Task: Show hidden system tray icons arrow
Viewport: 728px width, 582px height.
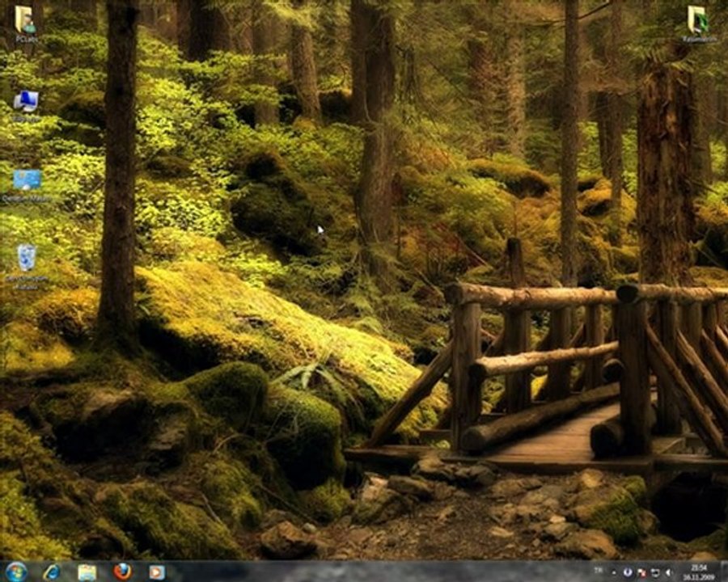Action: 614,573
